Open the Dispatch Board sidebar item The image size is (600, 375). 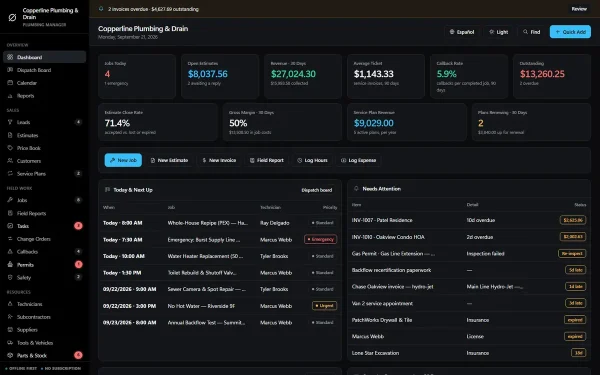[44, 70]
